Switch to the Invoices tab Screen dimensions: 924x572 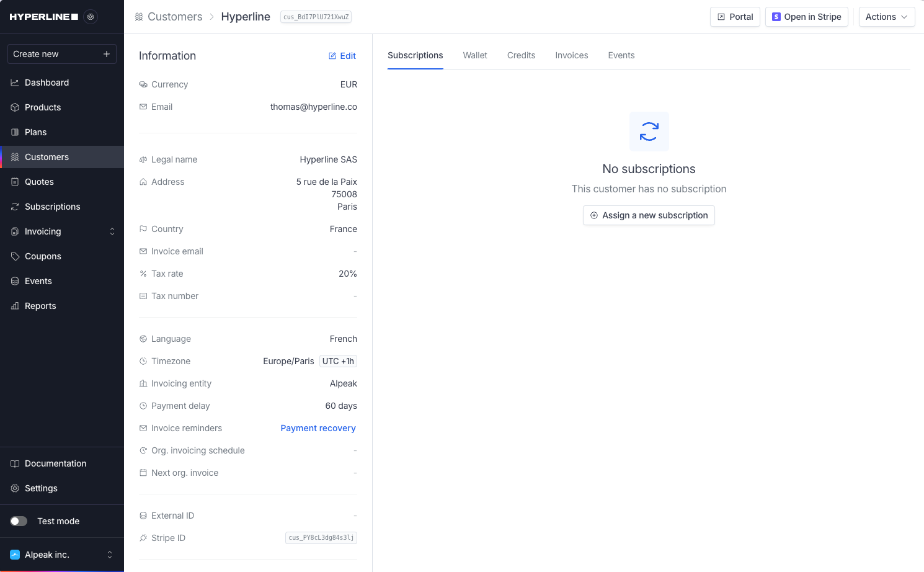572,55
